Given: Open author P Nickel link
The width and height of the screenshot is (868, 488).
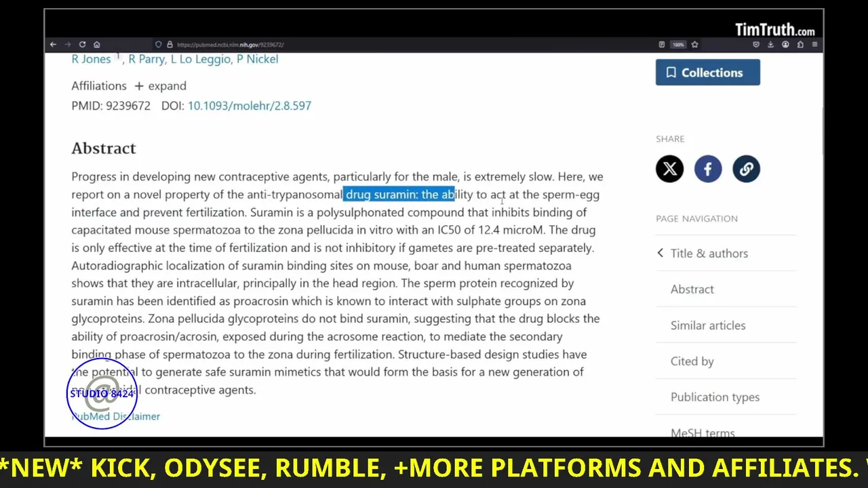Looking at the screenshot, I should [258, 59].
